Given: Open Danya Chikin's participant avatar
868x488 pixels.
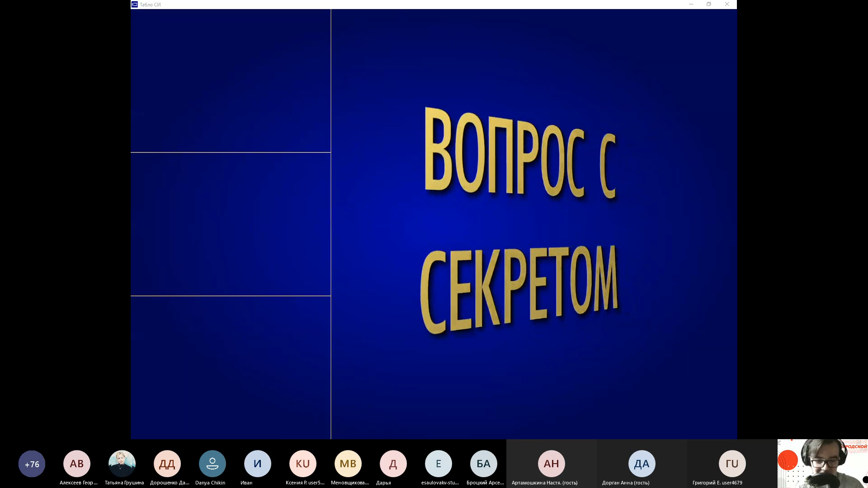Looking at the screenshot, I should (x=212, y=464).
